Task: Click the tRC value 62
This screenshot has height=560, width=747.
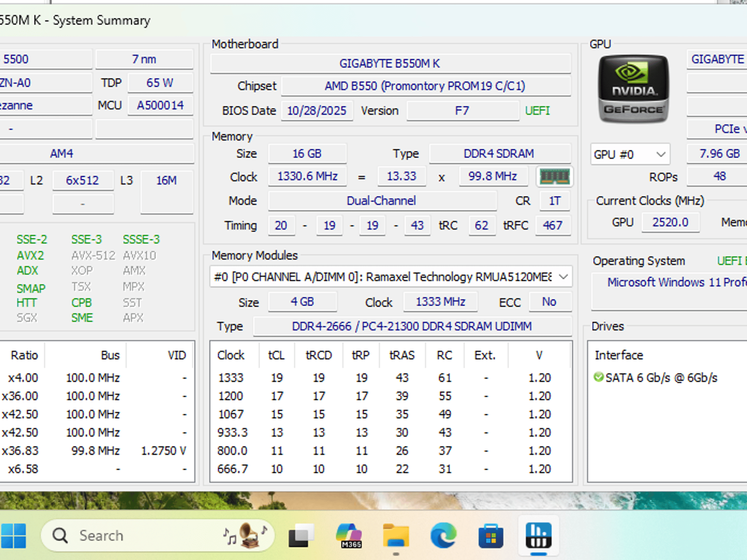Action: [482, 225]
